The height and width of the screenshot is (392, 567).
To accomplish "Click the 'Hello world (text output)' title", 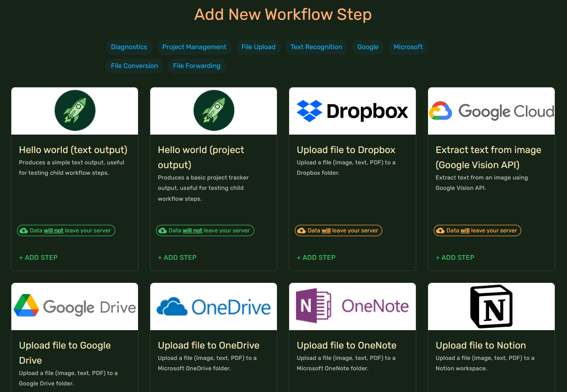I will pyautogui.click(x=73, y=150).
